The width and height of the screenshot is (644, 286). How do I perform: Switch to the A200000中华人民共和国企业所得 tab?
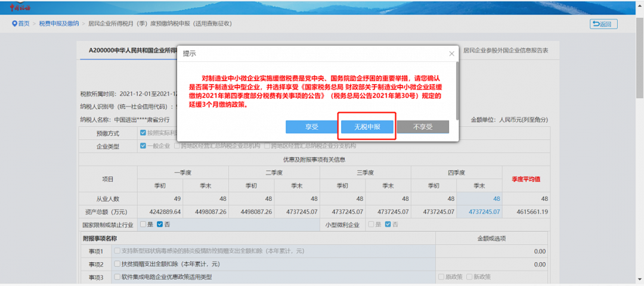point(132,51)
